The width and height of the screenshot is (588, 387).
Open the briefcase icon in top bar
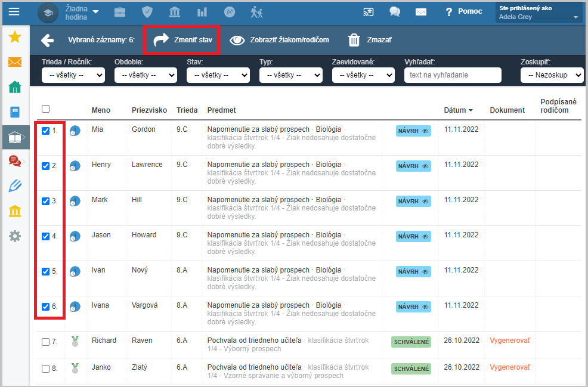click(x=120, y=13)
